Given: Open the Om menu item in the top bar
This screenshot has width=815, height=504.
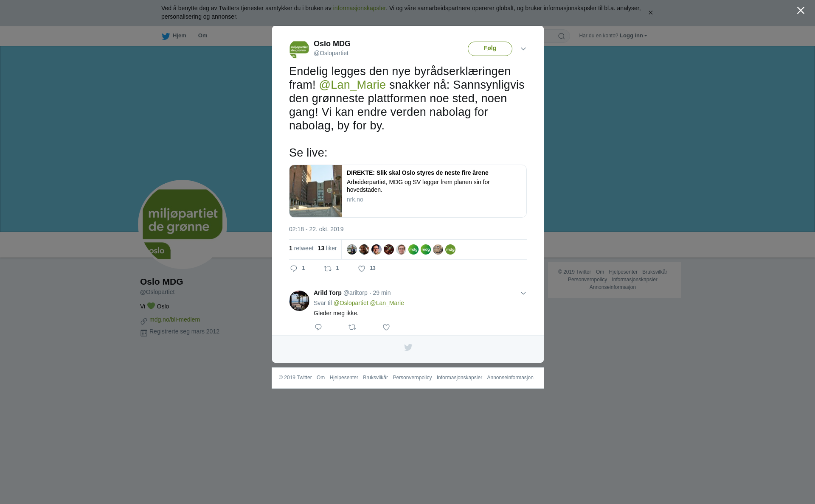Looking at the screenshot, I should click(202, 36).
